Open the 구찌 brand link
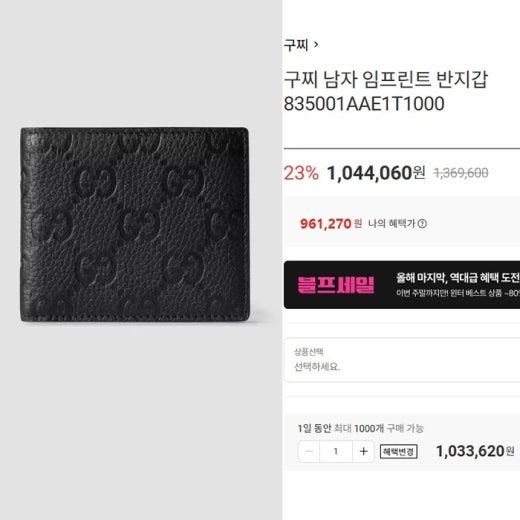 pyautogui.click(x=296, y=44)
